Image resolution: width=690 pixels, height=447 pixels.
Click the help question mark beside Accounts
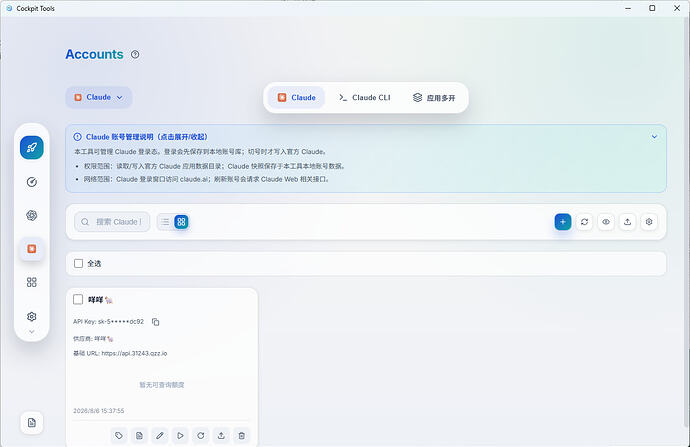(135, 55)
